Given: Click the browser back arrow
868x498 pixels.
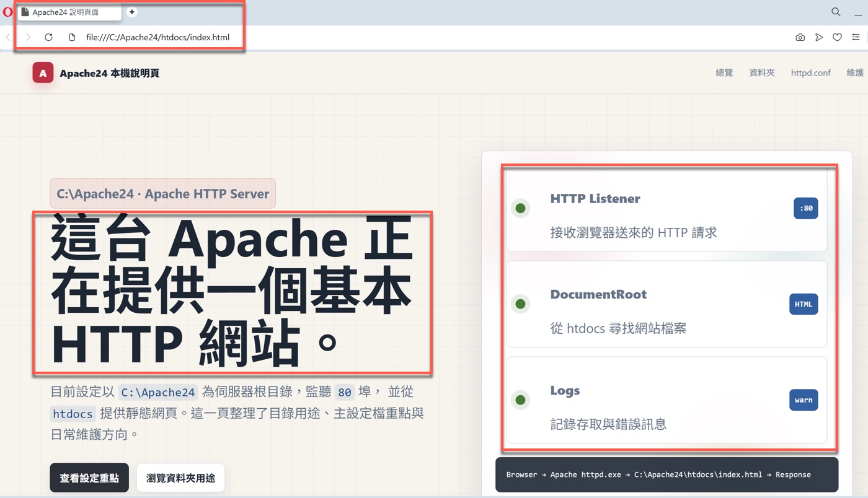Looking at the screenshot, I should pyautogui.click(x=7, y=37).
